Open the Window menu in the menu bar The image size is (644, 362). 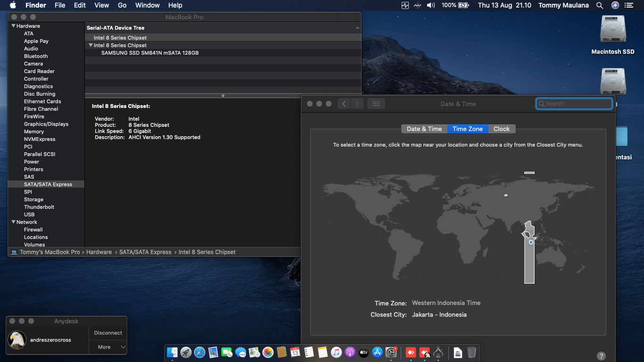(147, 5)
